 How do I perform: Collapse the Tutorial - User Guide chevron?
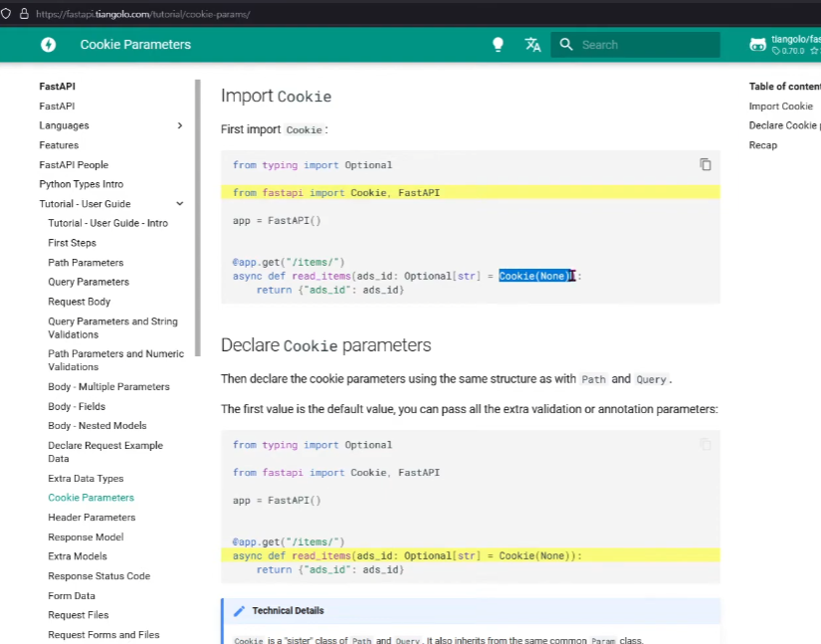click(x=179, y=204)
